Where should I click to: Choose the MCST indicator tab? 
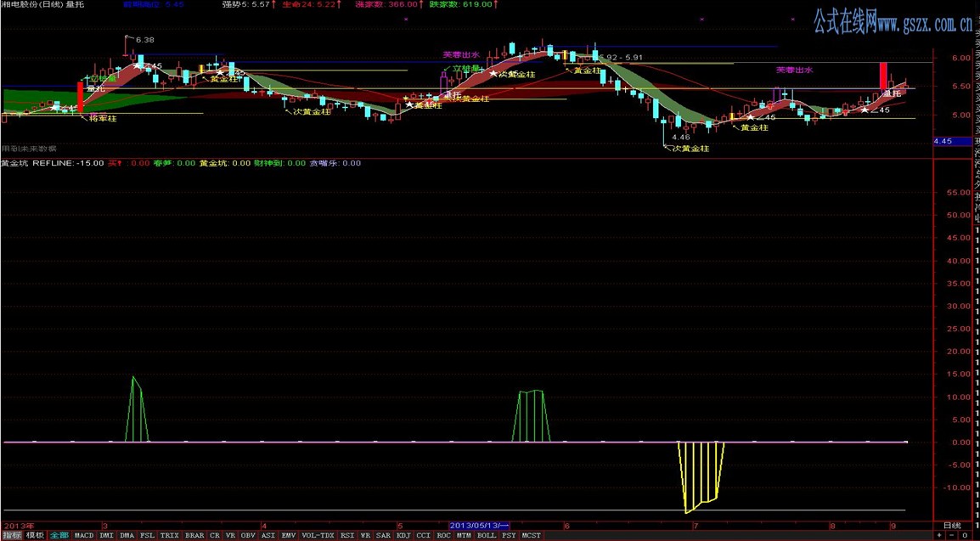532,535
